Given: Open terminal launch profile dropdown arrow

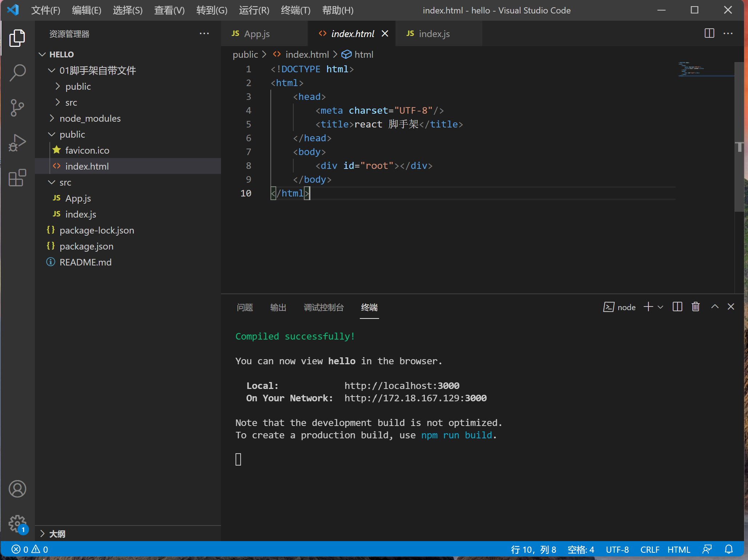Looking at the screenshot, I should pos(660,307).
